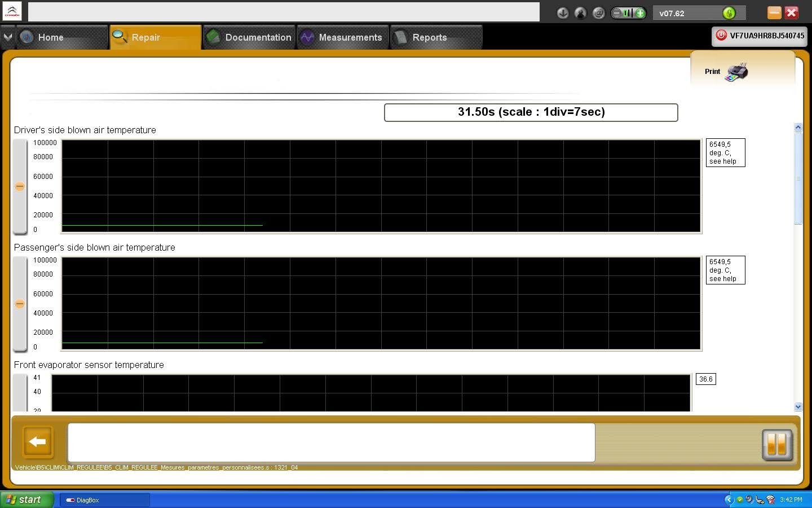The height and width of the screenshot is (508, 812).
Task: Click the minus zoom button
Action: click(x=617, y=12)
